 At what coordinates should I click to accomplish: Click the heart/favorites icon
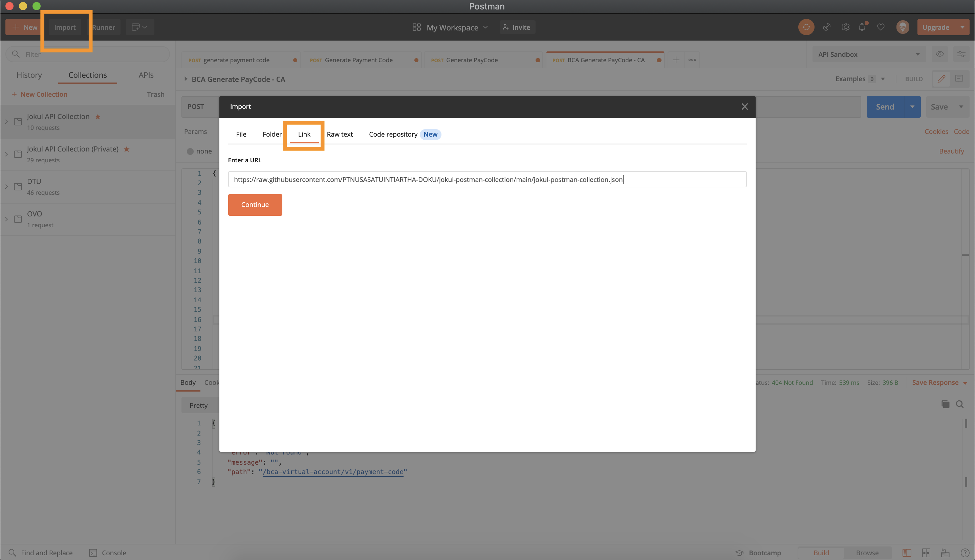pyautogui.click(x=881, y=27)
